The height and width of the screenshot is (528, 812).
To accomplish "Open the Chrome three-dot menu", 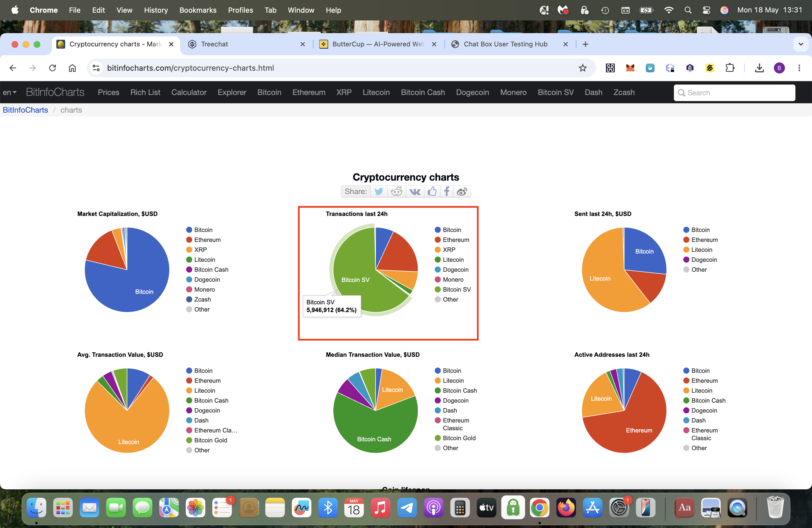I will click(799, 68).
